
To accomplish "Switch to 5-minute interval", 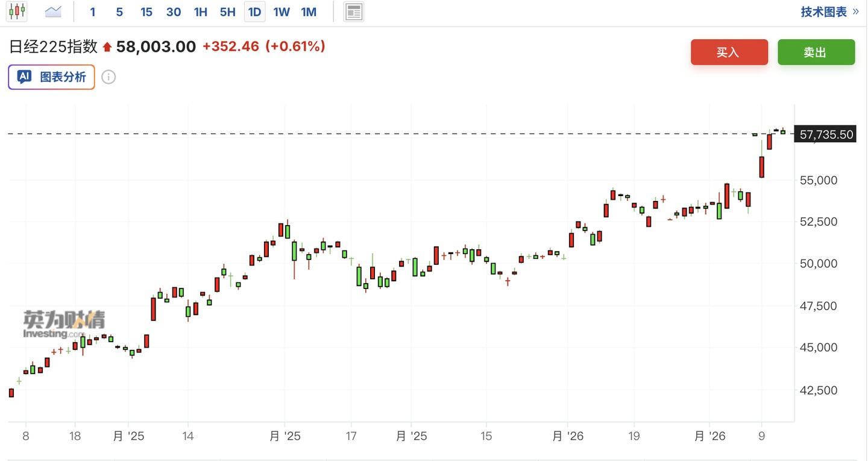I will tap(119, 12).
